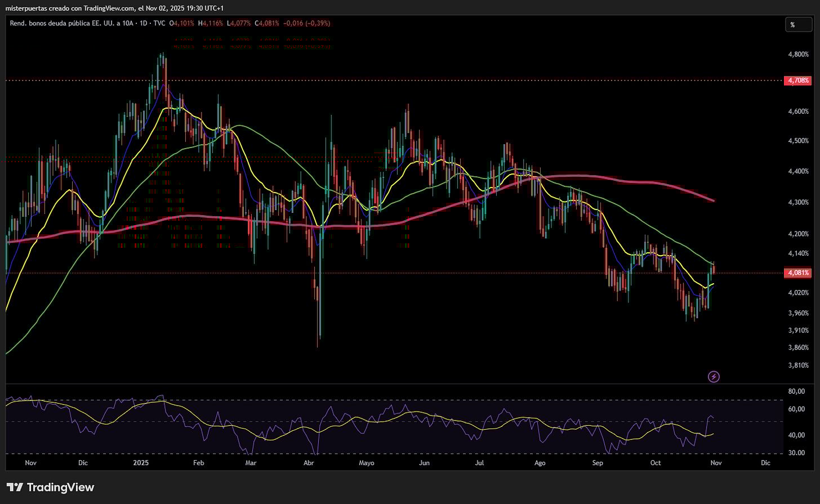This screenshot has height=504, width=820.
Task: Click the TradingView logo in the footer
Action: pos(50,487)
